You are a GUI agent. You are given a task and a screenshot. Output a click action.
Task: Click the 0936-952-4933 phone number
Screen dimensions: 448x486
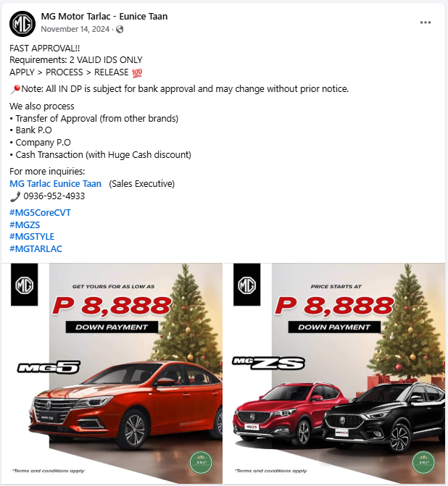pos(54,196)
